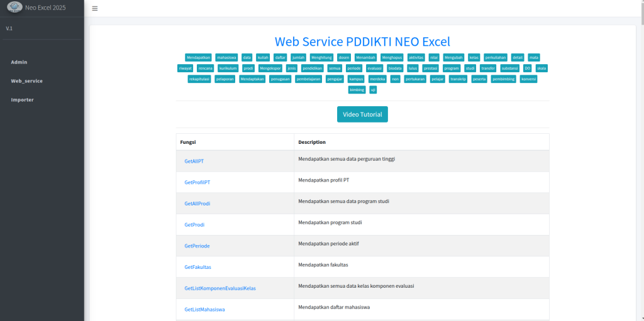The height and width of the screenshot is (321, 644).
Task: Filter by the uji tag
Action: pyautogui.click(x=373, y=89)
